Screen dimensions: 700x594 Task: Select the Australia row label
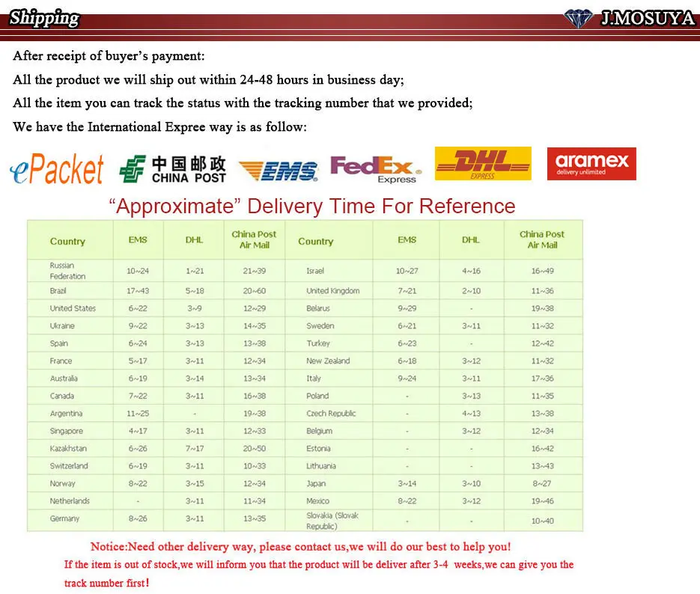64,378
